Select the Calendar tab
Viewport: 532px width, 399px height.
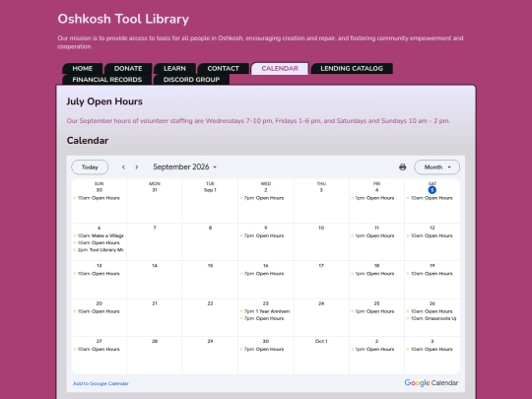pyautogui.click(x=280, y=68)
